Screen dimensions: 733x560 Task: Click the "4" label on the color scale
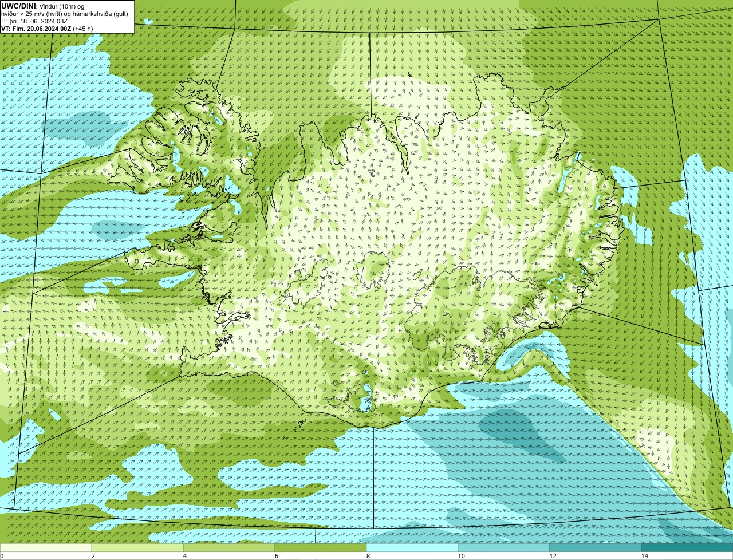point(184,556)
